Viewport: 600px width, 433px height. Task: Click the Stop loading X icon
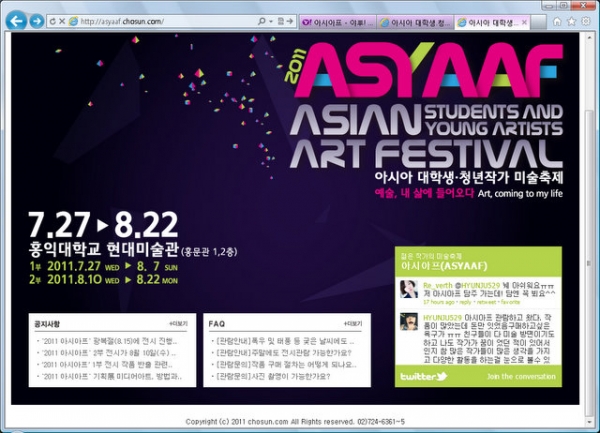coord(62,21)
